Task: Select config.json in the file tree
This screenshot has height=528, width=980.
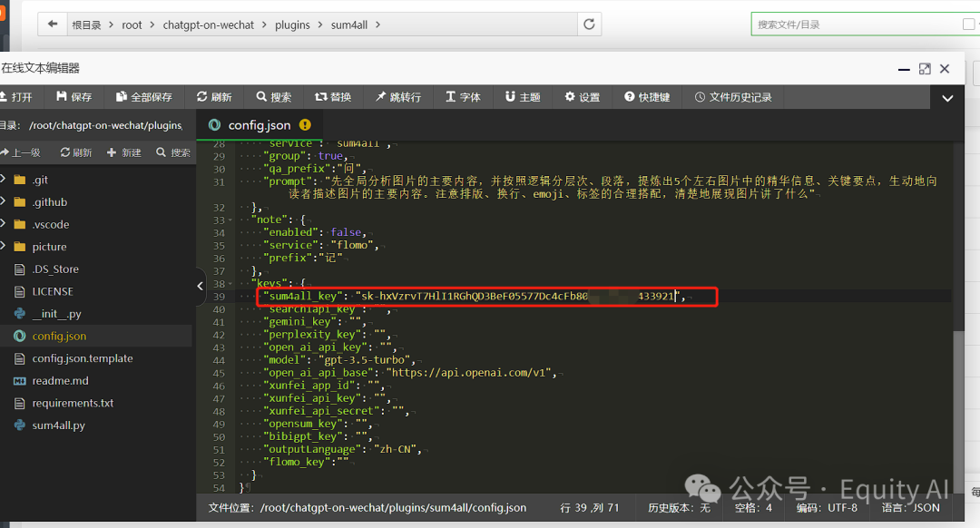Action: click(x=59, y=337)
